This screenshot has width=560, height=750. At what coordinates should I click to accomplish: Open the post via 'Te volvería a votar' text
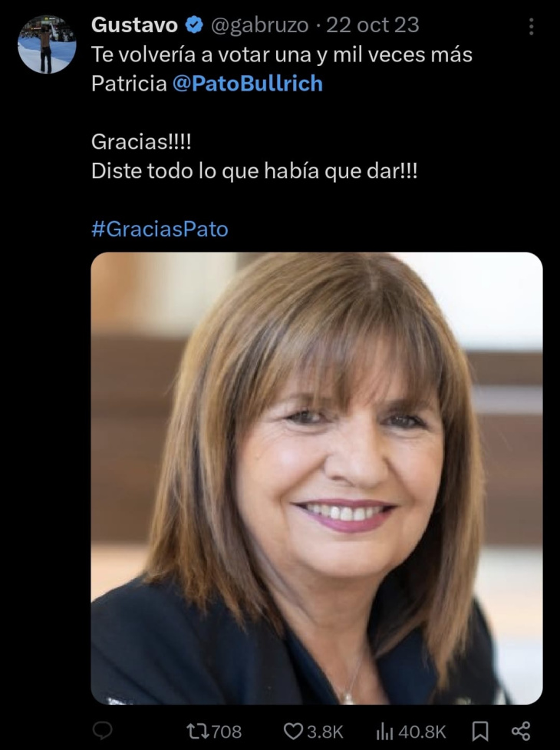(282, 55)
